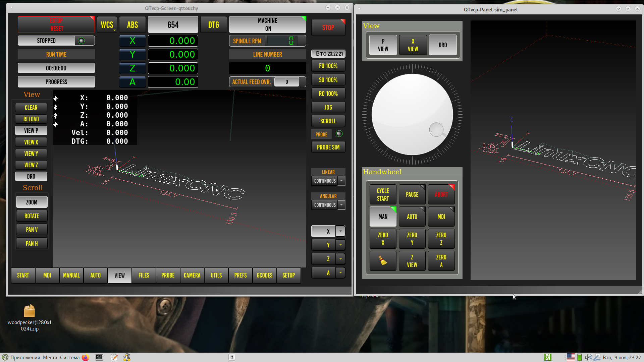The height and width of the screenshot is (362, 644).
Task: Click the network connection tray icon
Action: (597, 357)
